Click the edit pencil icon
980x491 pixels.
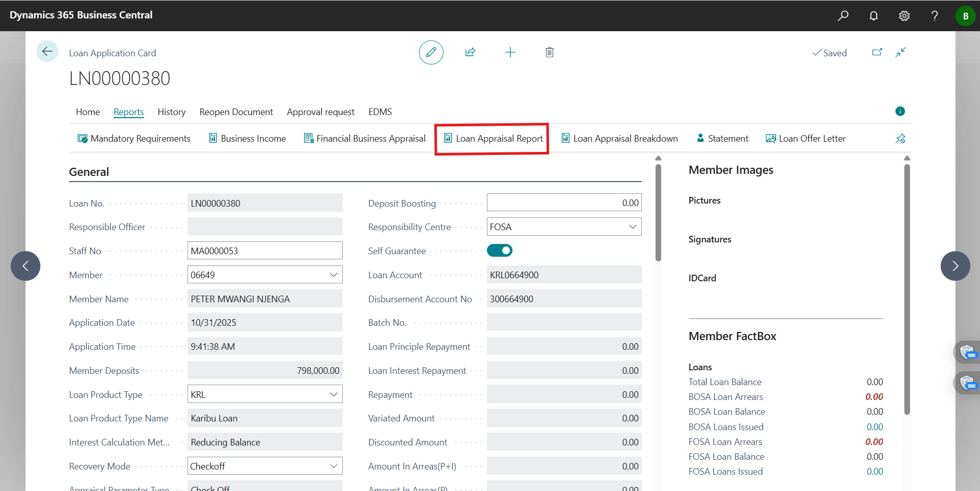coord(431,52)
